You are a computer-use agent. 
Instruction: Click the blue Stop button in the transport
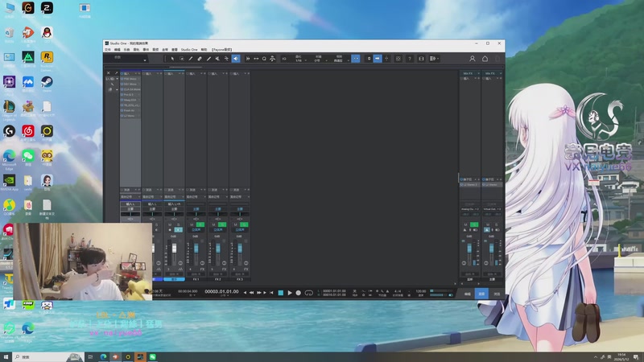(281, 293)
